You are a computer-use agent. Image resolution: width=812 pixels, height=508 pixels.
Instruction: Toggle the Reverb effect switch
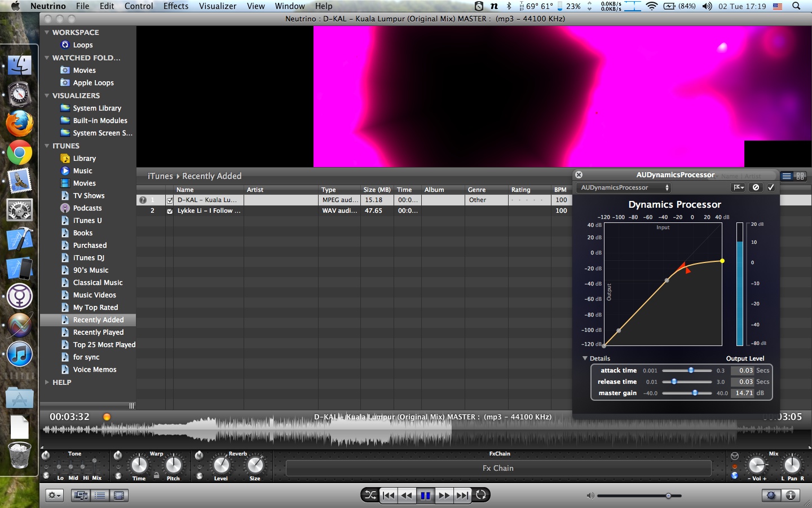[199, 455]
